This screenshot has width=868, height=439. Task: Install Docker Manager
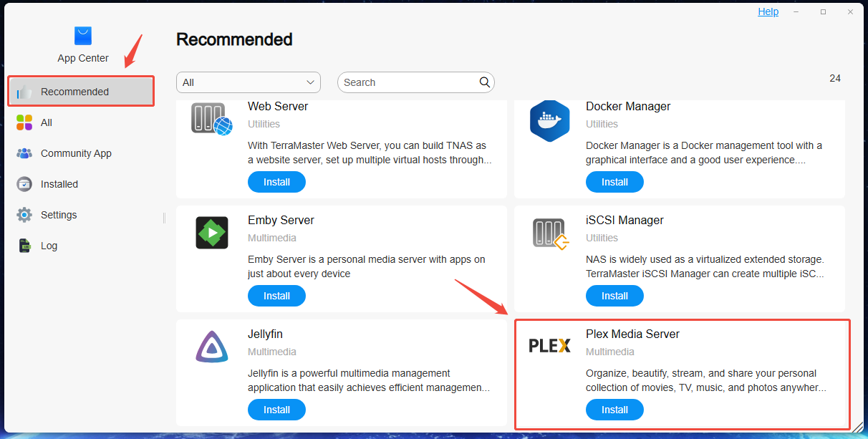pyautogui.click(x=614, y=182)
